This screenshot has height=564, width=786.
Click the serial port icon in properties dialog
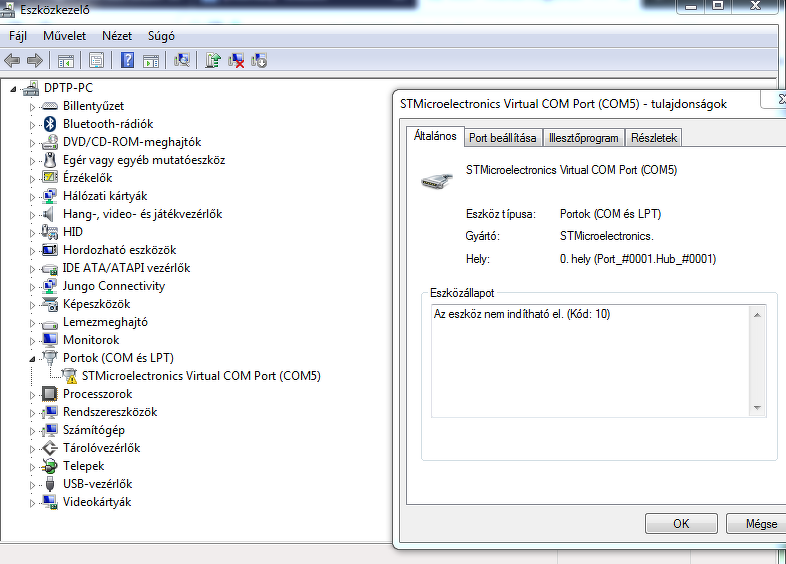tap(437, 180)
